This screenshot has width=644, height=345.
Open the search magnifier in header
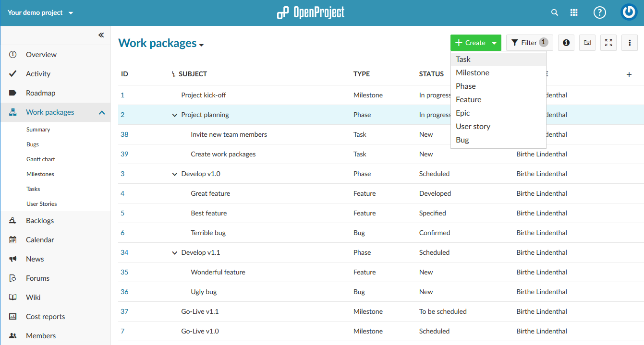point(555,13)
